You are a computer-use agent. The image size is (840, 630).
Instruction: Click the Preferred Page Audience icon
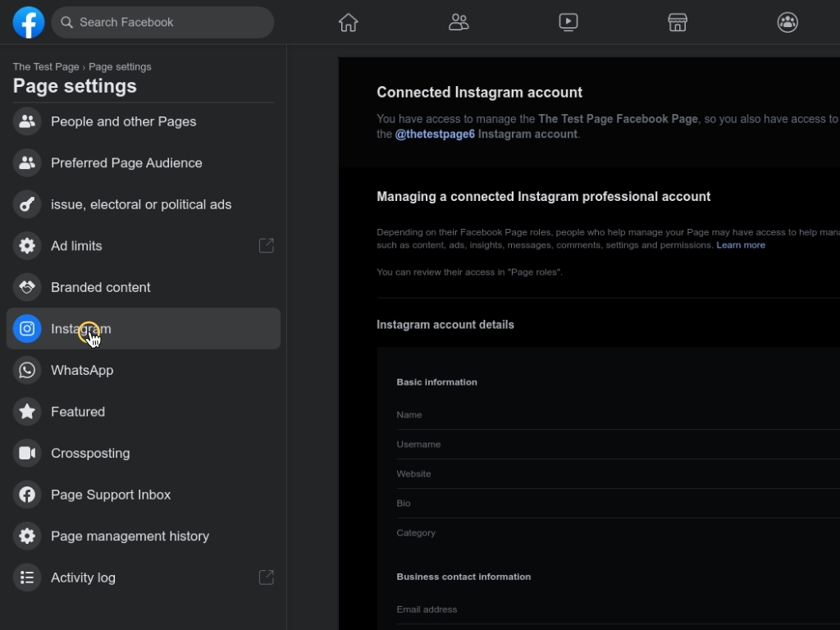(x=27, y=163)
